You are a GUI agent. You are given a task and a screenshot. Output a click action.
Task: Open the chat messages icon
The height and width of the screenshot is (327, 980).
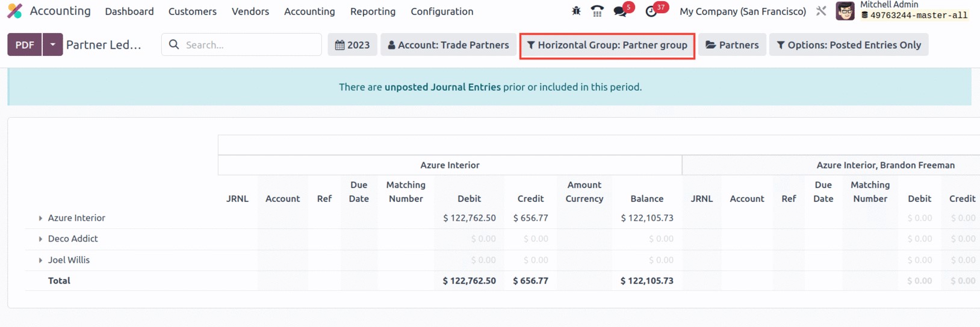pyautogui.click(x=620, y=11)
